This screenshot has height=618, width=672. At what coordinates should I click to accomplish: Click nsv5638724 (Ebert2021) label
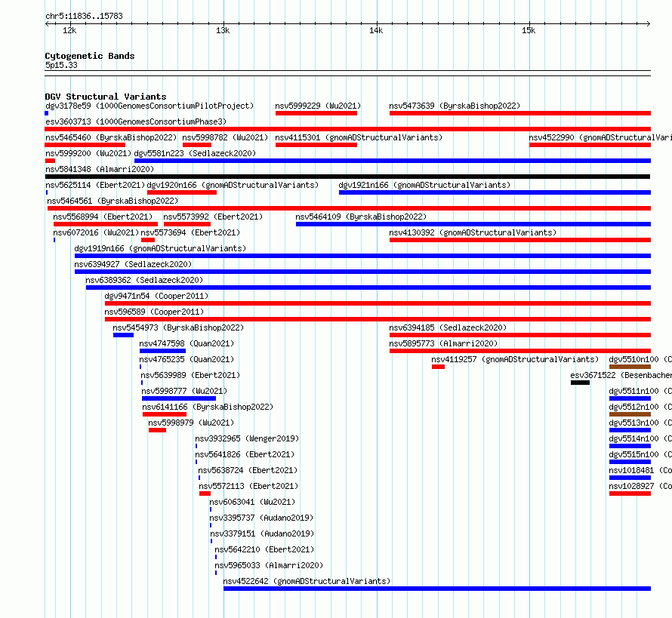pos(248,470)
